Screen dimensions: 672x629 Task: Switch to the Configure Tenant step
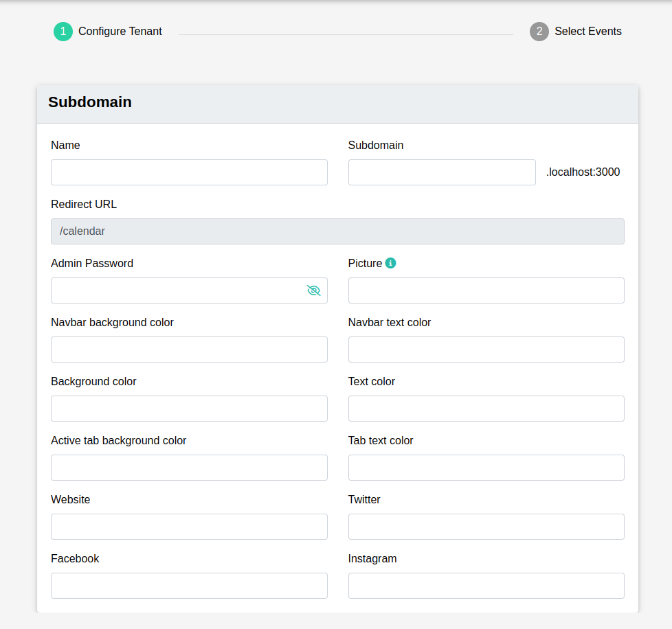(x=120, y=32)
